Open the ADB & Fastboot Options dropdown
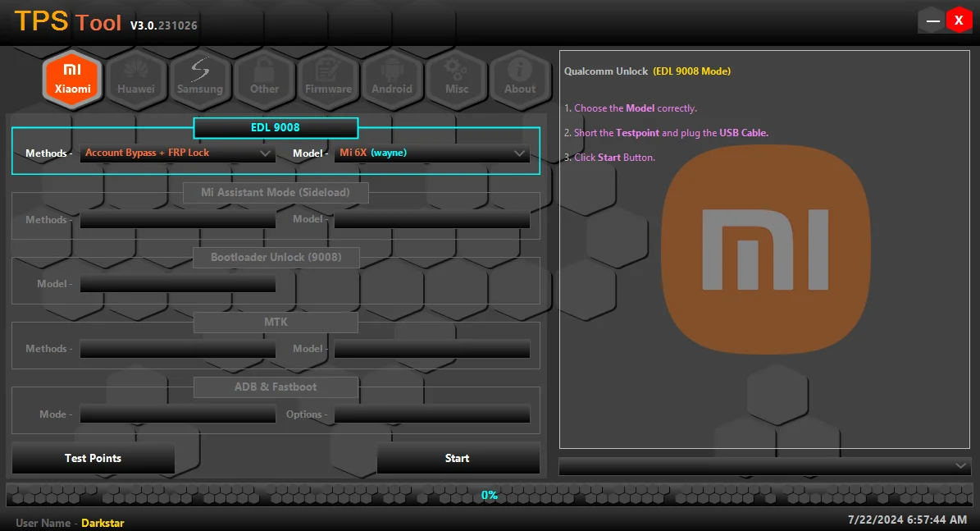This screenshot has width=980, height=531. [432, 414]
